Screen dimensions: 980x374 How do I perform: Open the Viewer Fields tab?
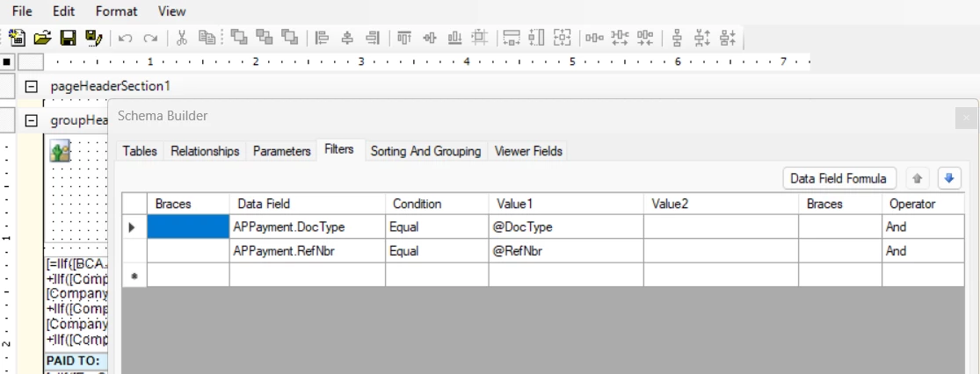click(x=528, y=151)
